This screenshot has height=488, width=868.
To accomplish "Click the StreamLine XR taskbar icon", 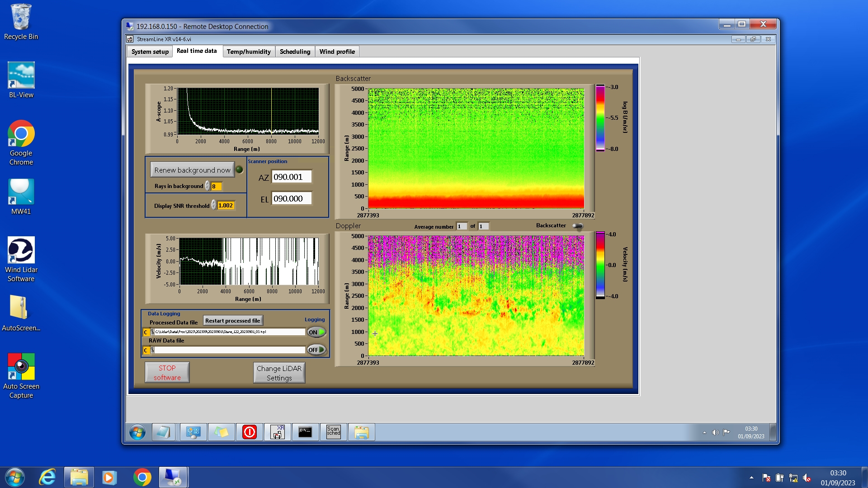I will coord(277,432).
